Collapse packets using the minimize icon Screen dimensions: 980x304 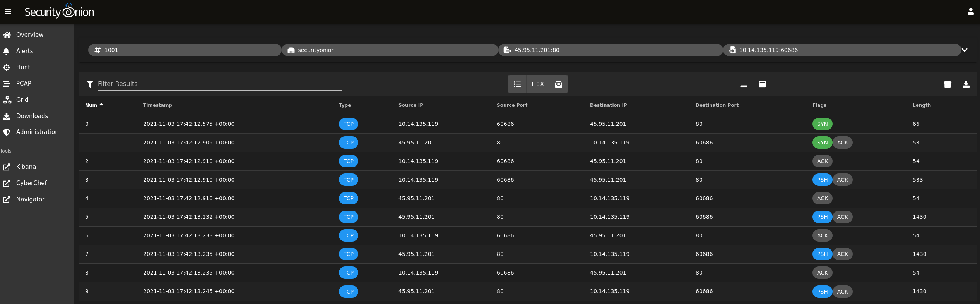click(x=744, y=86)
